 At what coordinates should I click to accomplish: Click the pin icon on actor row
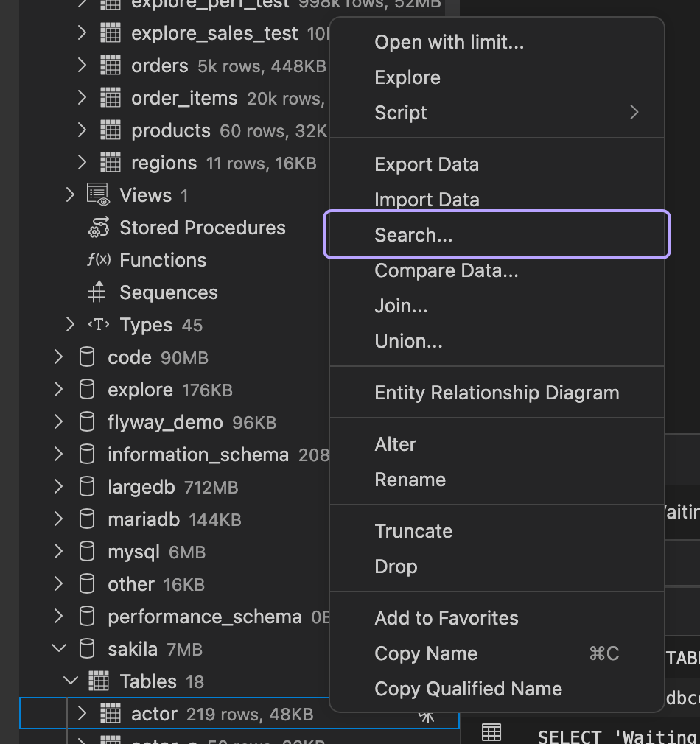(426, 717)
